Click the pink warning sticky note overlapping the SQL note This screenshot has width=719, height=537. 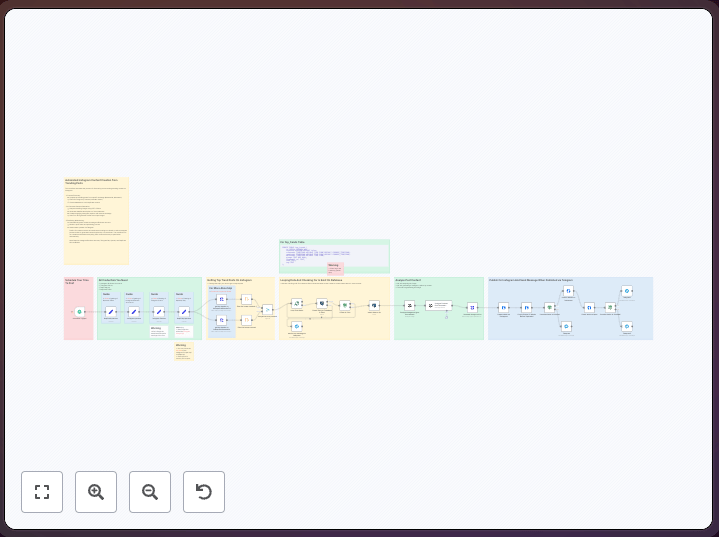click(x=335, y=269)
